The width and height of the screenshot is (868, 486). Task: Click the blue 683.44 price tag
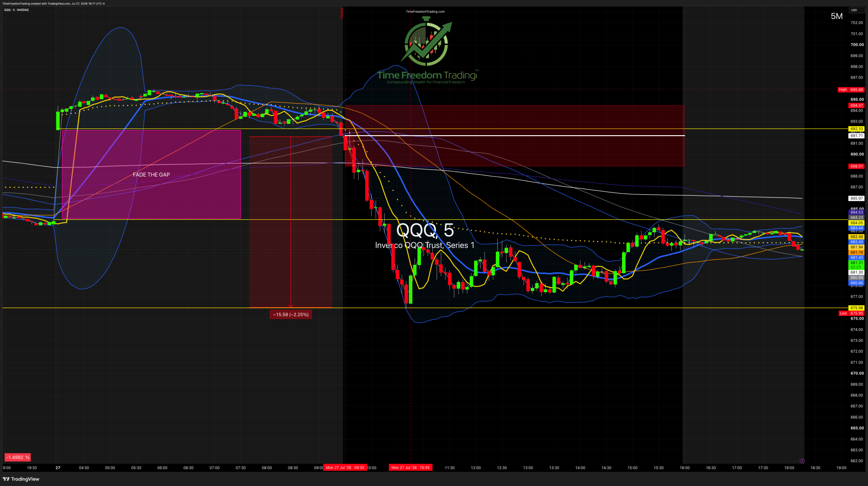tap(857, 228)
